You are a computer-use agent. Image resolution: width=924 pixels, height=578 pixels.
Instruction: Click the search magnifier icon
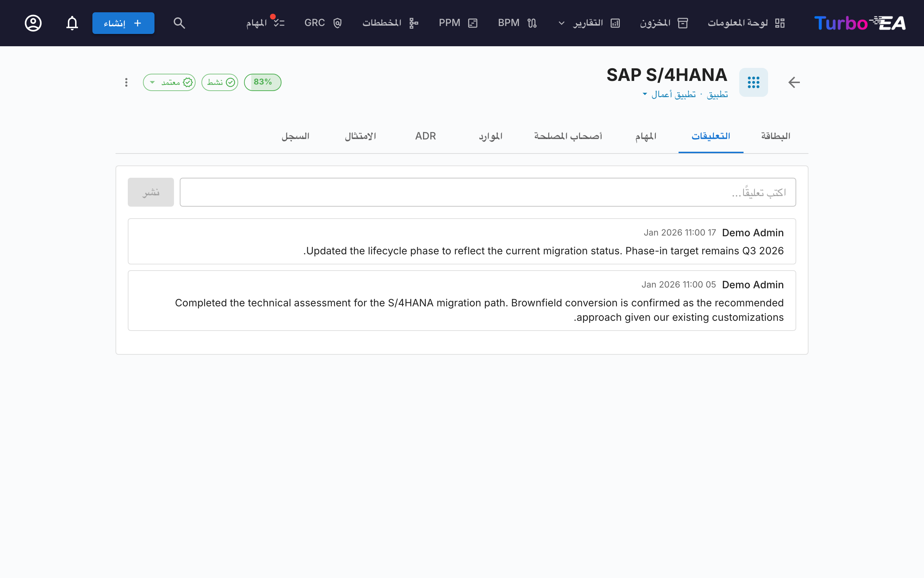pyautogui.click(x=179, y=23)
